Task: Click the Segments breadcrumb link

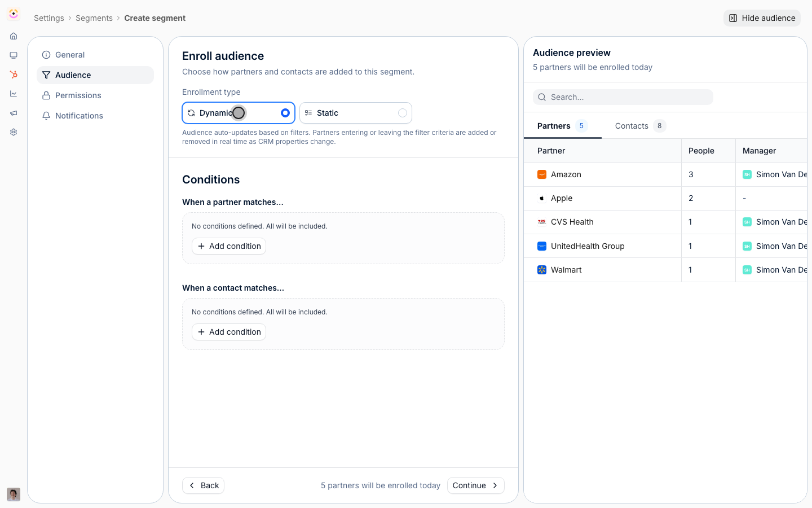Action: (x=94, y=18)
